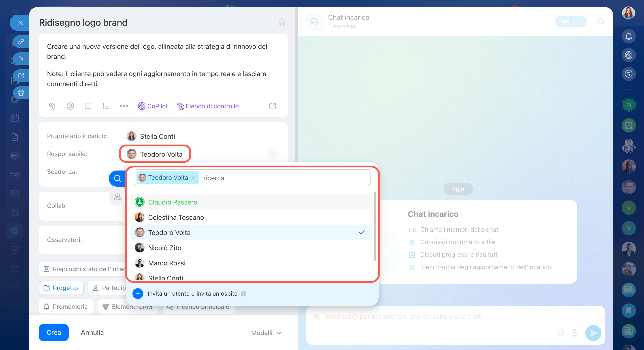Click the print icon on left panel
The width and height of the screenshot is (644, 350).
[x=21, y=93]
